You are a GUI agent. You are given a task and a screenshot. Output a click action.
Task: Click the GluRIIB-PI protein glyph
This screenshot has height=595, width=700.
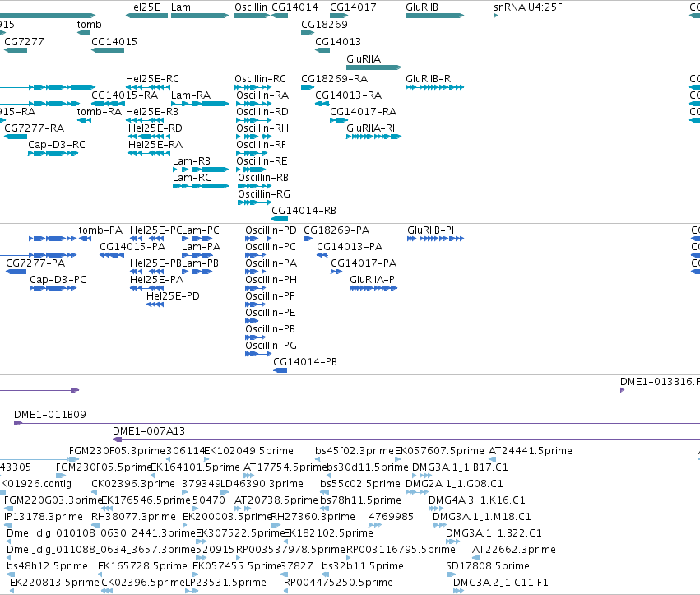(x=435, y=239)
